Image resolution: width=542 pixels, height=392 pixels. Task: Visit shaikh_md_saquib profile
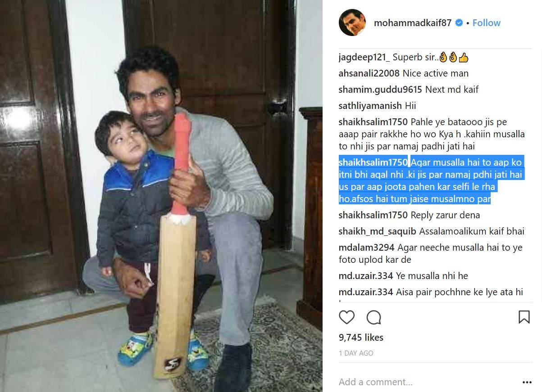click(x=378, y=232)
